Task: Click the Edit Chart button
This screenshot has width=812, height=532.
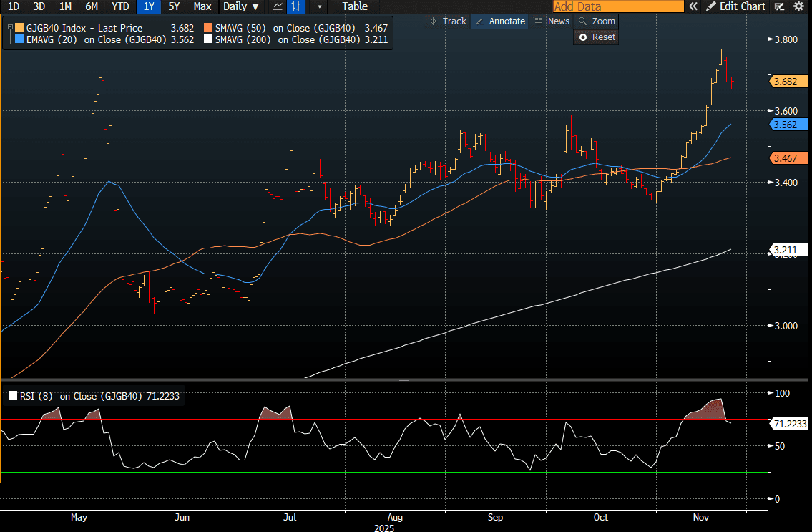Action: click(735, 6)
